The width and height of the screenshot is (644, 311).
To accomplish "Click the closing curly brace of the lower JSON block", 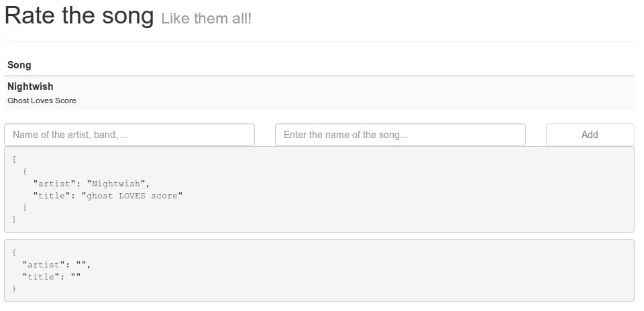I will [14, 288].
